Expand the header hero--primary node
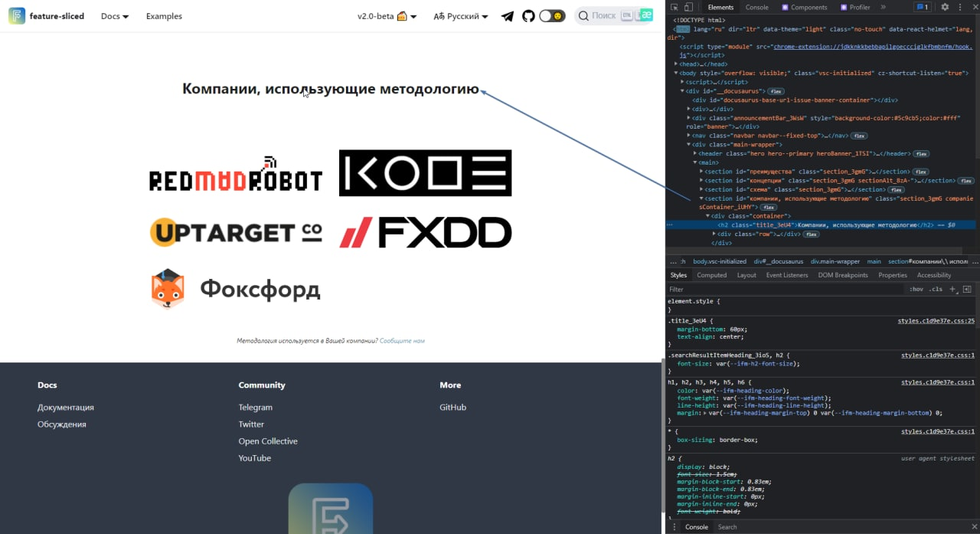This screenshot has height=534, width=980. coord(695,153)
